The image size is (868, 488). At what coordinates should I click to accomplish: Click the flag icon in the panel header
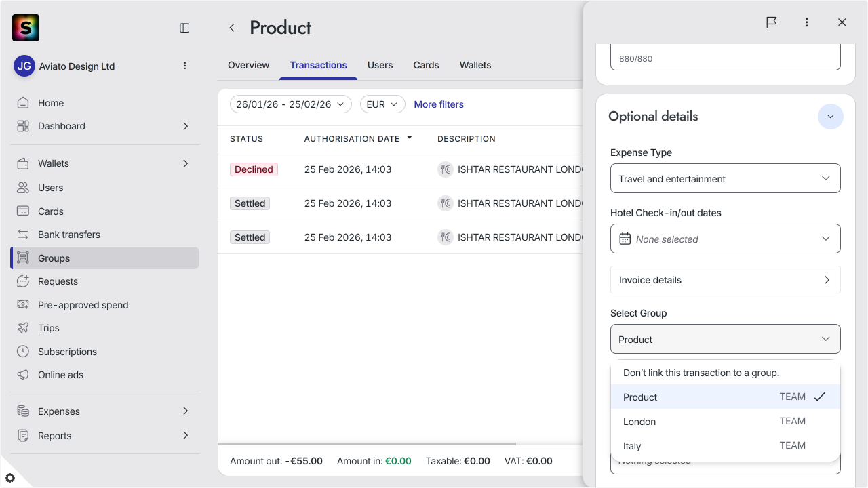coord(772,22)
